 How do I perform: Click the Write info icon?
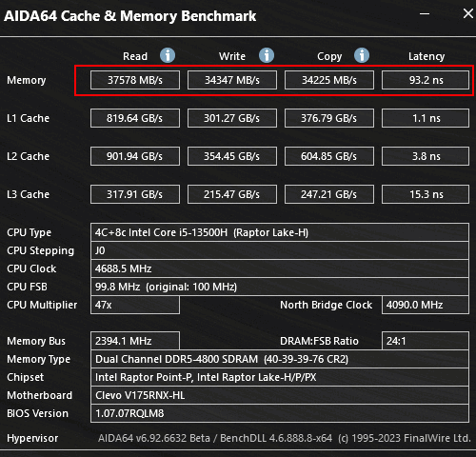coord(267,55)
